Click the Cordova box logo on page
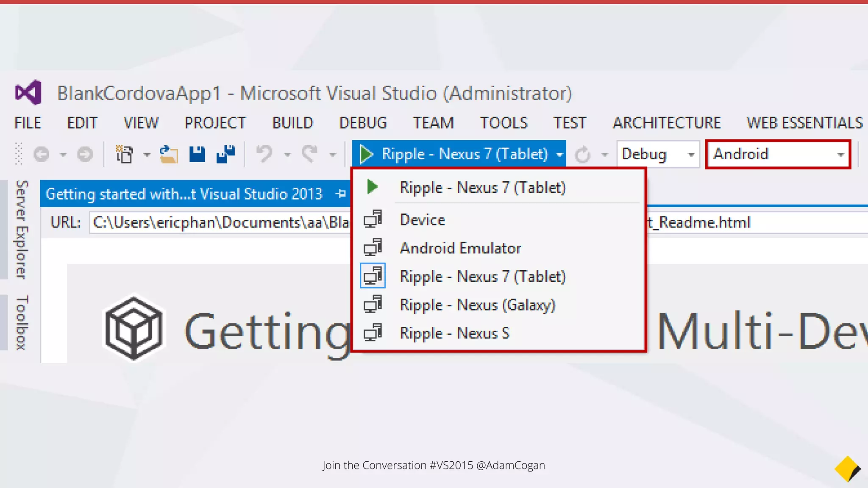 [134, 329]
